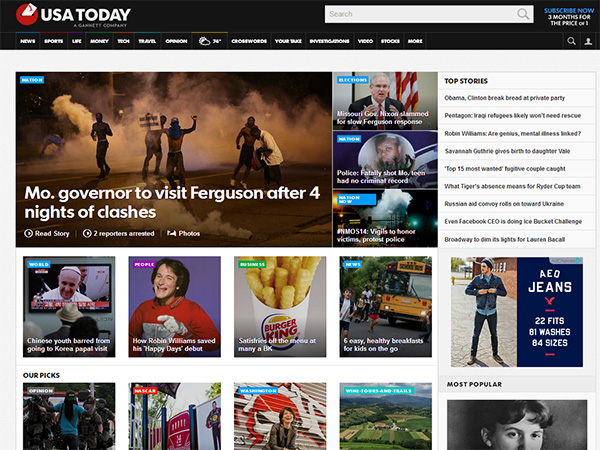The image size is (600, 450).
Task: Click the '2 reporters arrested' arrow icon
Action: (87, 233)
